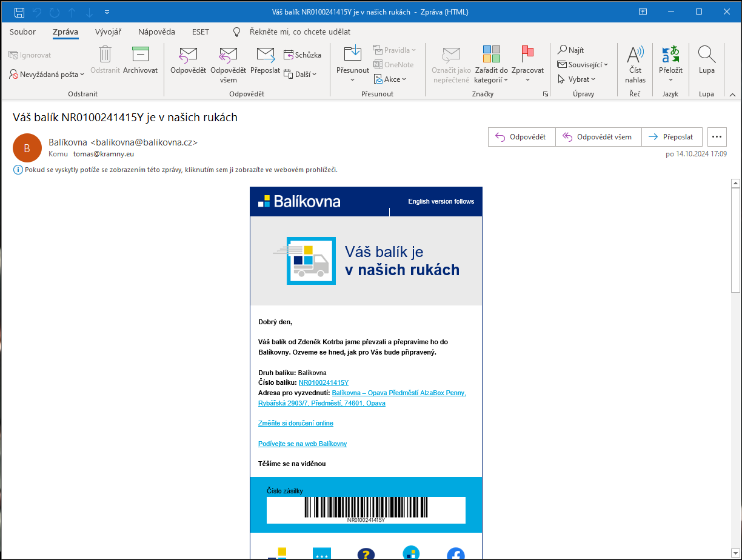Click Odpovědět všem in message header
742x560 pixels.
point(598,137)
